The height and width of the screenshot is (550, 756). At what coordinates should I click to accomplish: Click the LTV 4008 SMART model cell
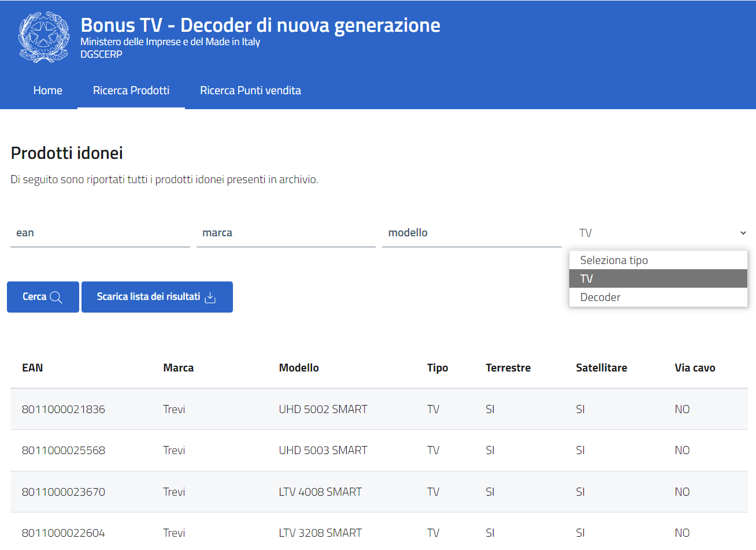(320, 492)
